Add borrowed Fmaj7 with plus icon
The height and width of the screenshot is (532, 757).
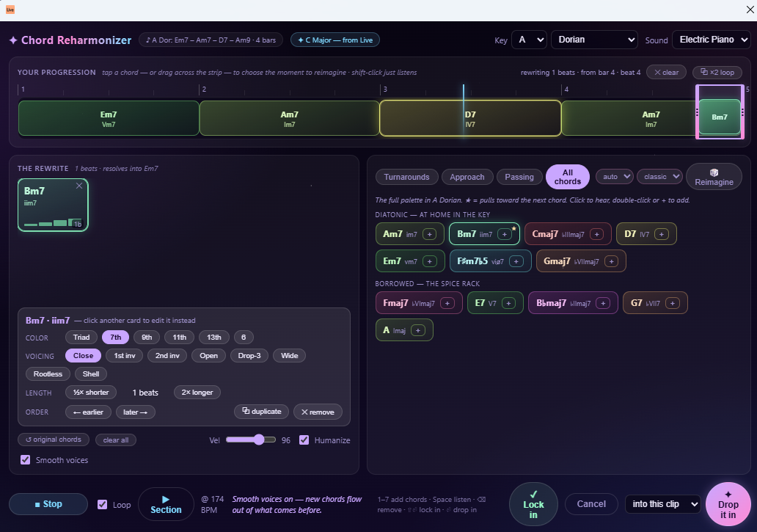[x=447, y=303]
